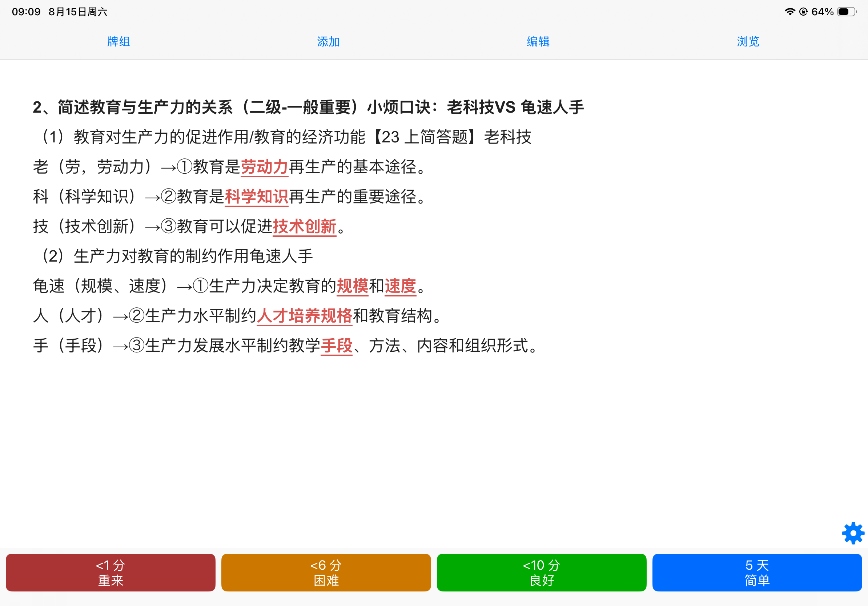The image size is (868, 606).
Task: Tap the orientation lock status icon
Action: pyautogui.click(x=803, y=12)
